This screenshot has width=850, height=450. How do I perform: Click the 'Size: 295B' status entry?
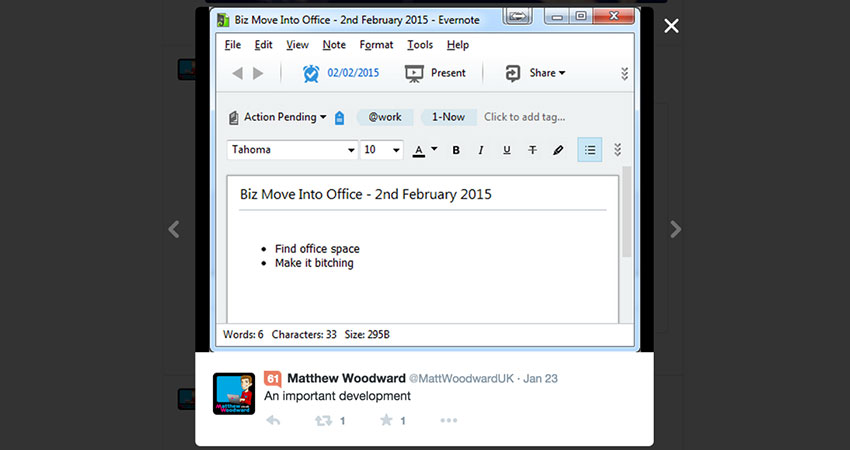(367, 335)
